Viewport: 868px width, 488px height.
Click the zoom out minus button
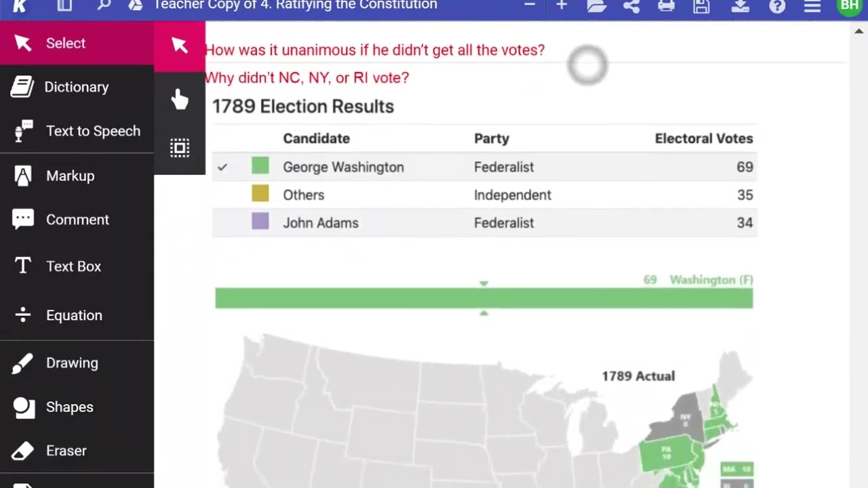530,5
